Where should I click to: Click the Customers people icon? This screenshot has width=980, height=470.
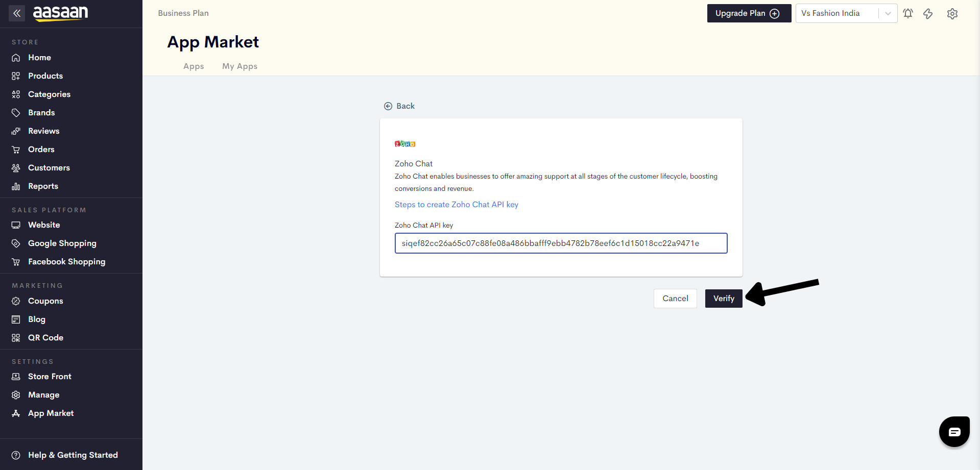(x=16, y=168)
